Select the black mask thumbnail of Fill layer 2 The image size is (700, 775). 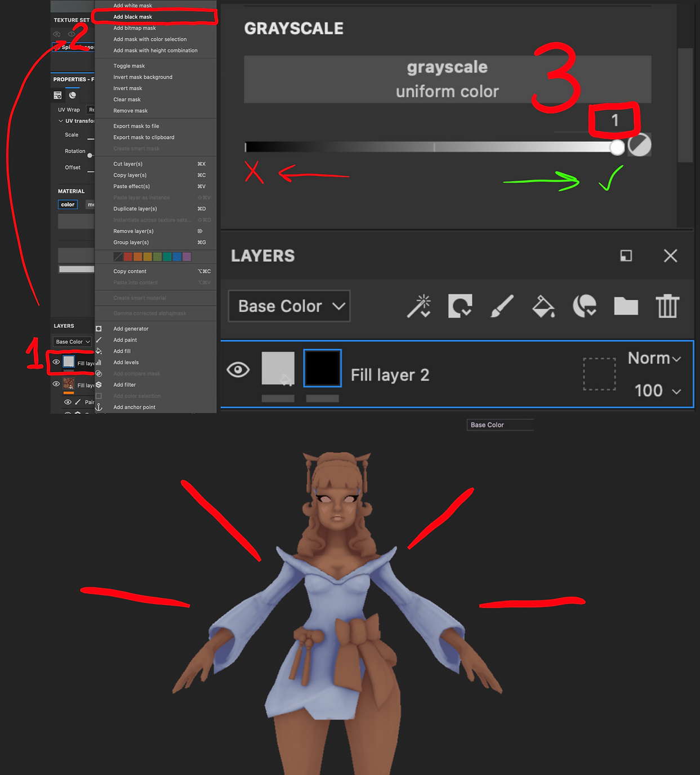click(322, 368)
